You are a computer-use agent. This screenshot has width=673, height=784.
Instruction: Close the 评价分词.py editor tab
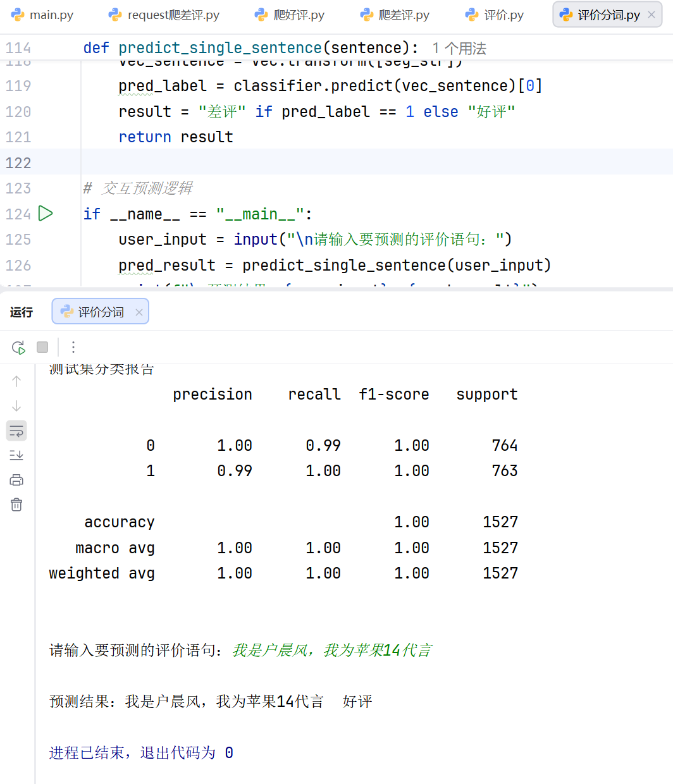(x=651, y=15)
